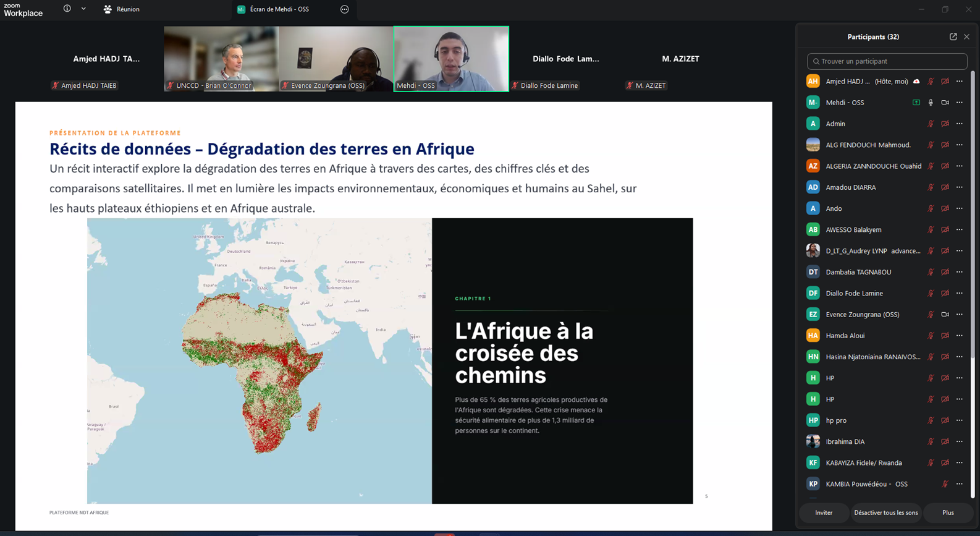The image size is (980, 536).
Task: Click the Trouver un participant search field
Action: tap(887, 61)
